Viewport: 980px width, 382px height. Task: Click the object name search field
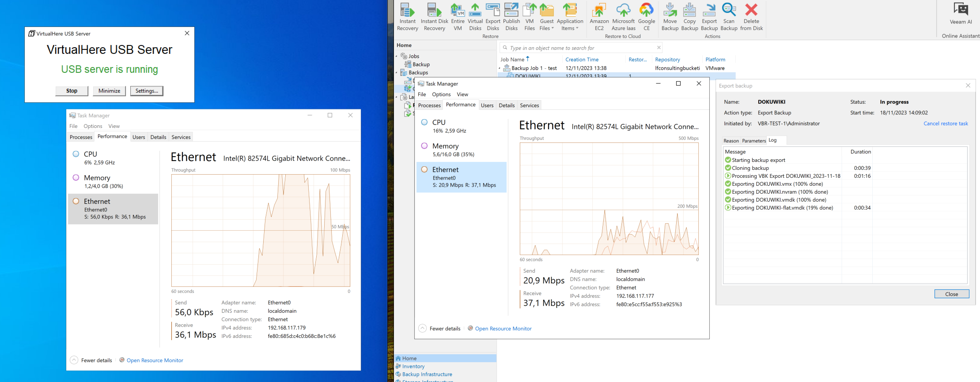point(581,48)
